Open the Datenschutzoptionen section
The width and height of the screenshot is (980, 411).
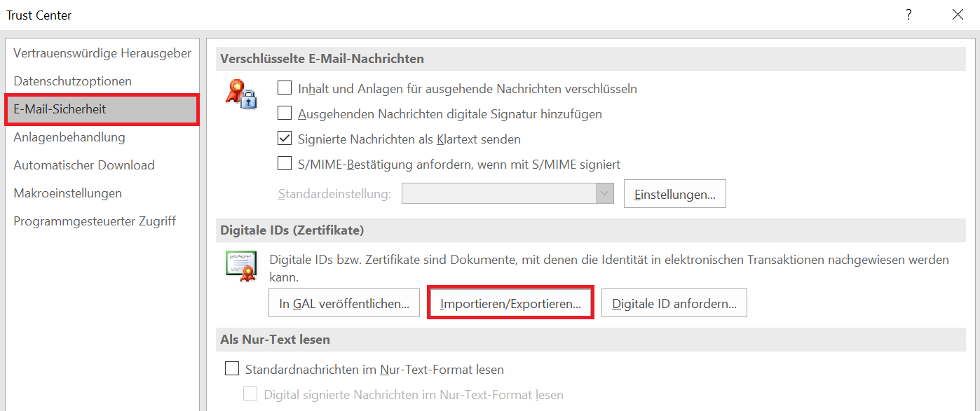(x=72, y=81)
